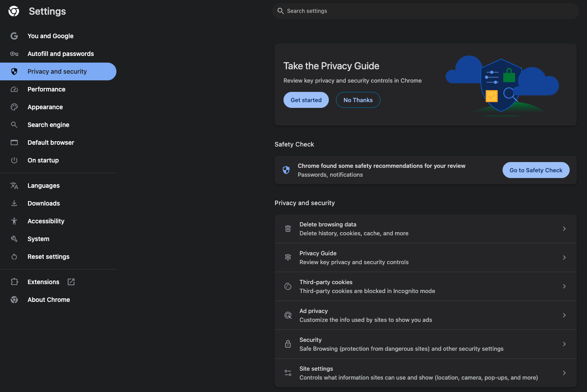Click the download arrow icon beside Downloads
The width and height of the screenshot is (587, 392).
coord(14,203)
